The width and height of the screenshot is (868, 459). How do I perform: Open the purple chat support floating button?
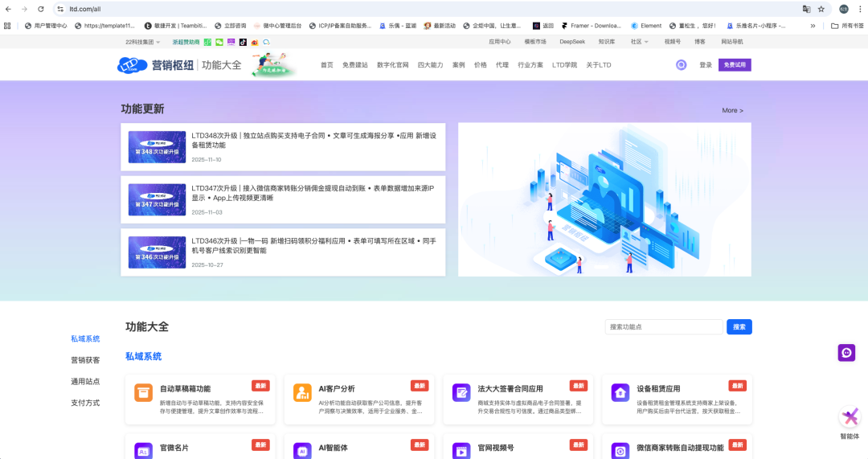846,353
